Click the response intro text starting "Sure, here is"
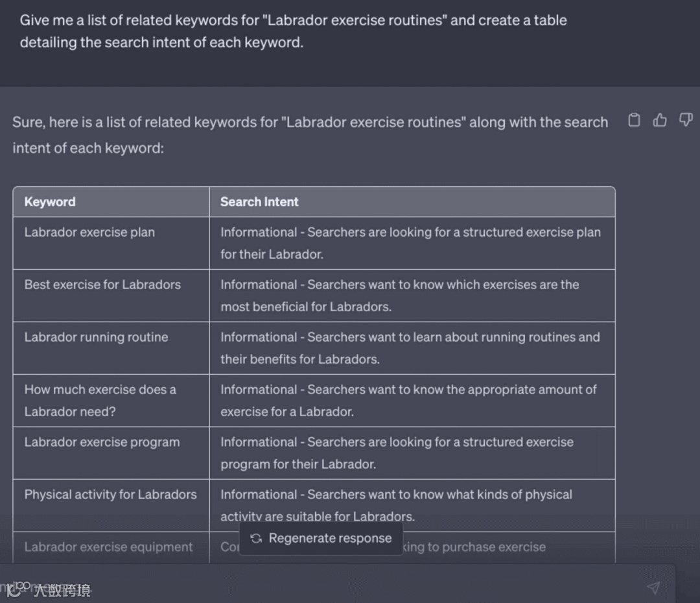700x603 pixels. coord(310,134)
